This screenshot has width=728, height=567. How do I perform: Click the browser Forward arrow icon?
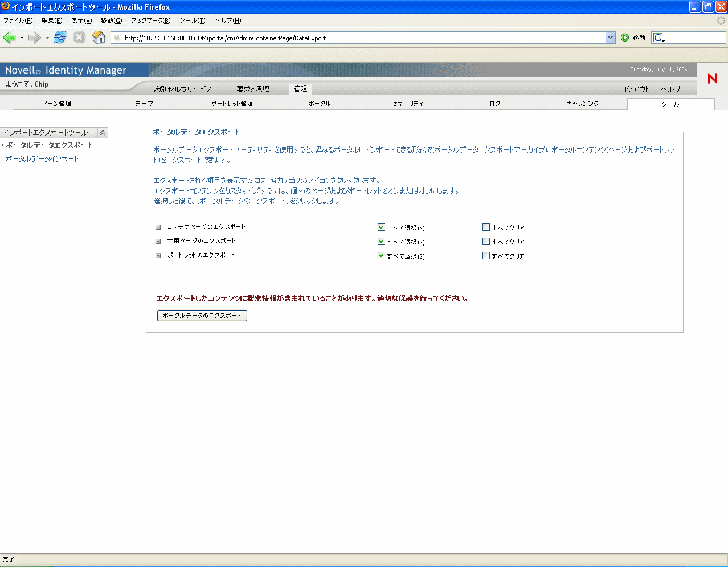click(x=34, y=38)
